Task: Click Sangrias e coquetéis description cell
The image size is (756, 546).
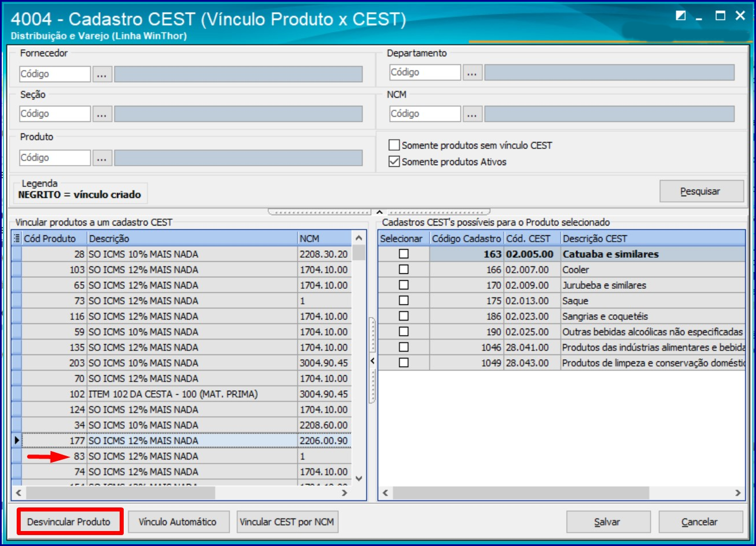Action: click(653, 316)
